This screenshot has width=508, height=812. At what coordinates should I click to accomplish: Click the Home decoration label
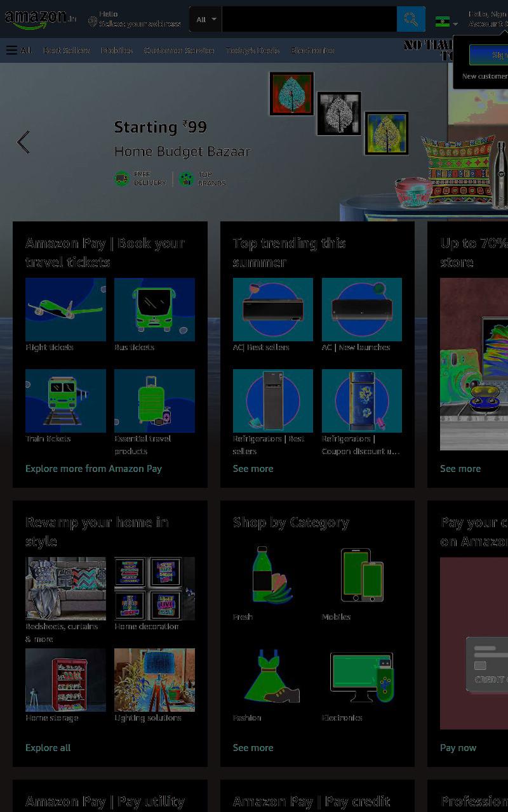pos(147,627)
